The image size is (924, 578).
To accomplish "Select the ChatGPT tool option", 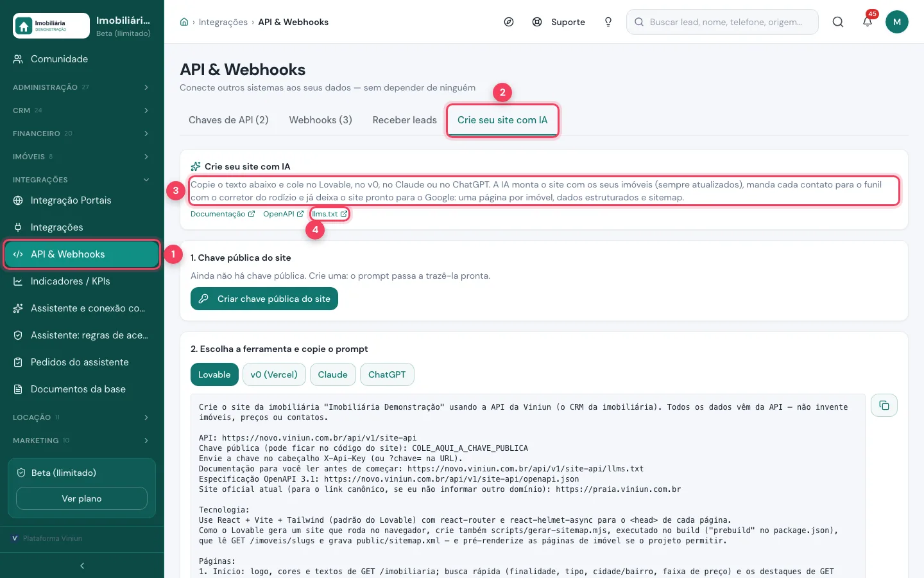I will tap(387, 374).
